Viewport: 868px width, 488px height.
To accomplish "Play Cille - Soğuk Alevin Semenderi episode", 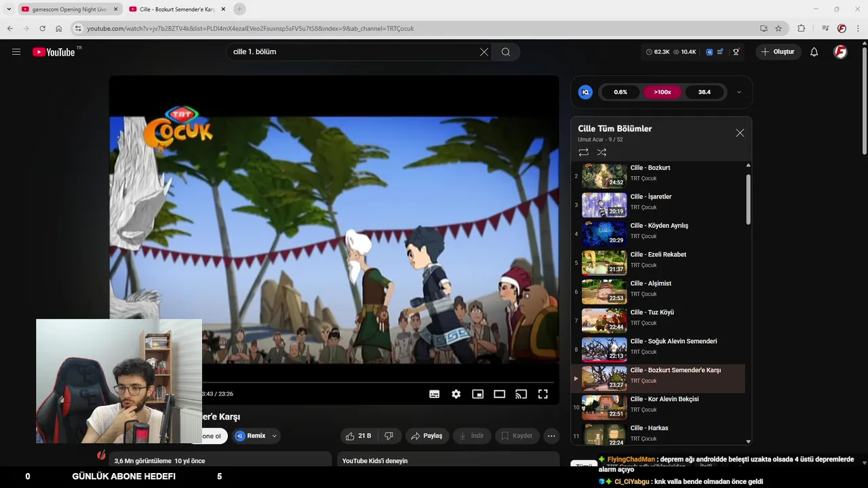I will [x=658, y=349].
